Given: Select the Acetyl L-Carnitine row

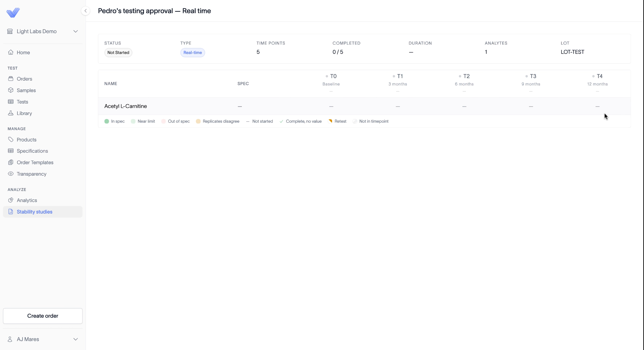Looking at the screenshot, I should (364, 106).
